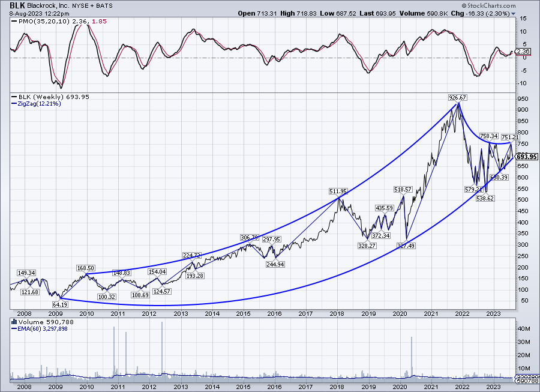Select the PMO(35,20,10) indicator legend
The image size is (540, 392).
coord(41,21)
